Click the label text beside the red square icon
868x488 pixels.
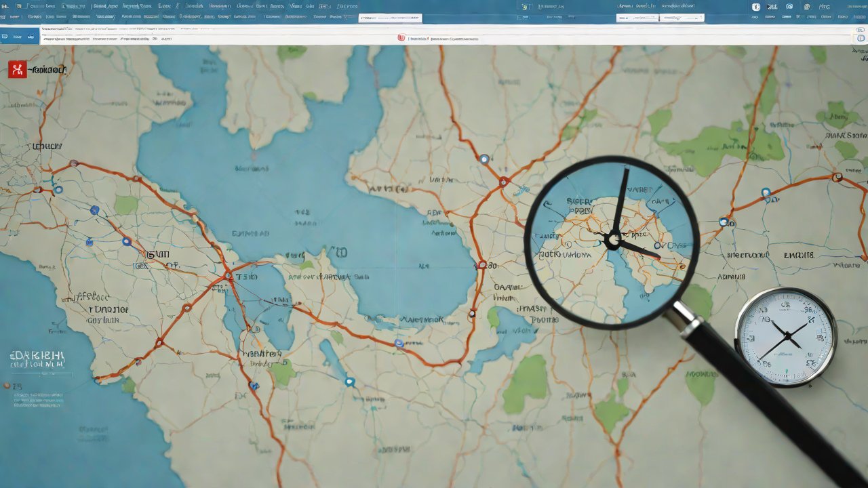coord(49,69)
